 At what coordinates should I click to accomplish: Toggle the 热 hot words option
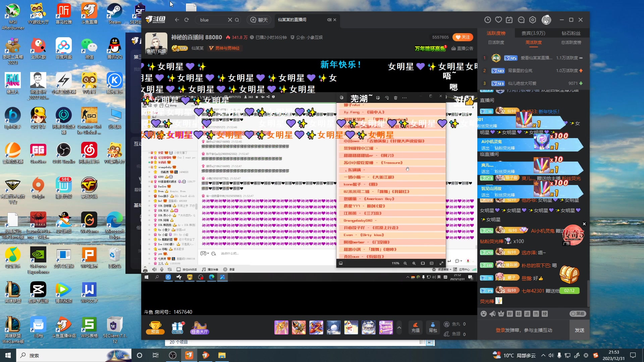tap(536, 314)
